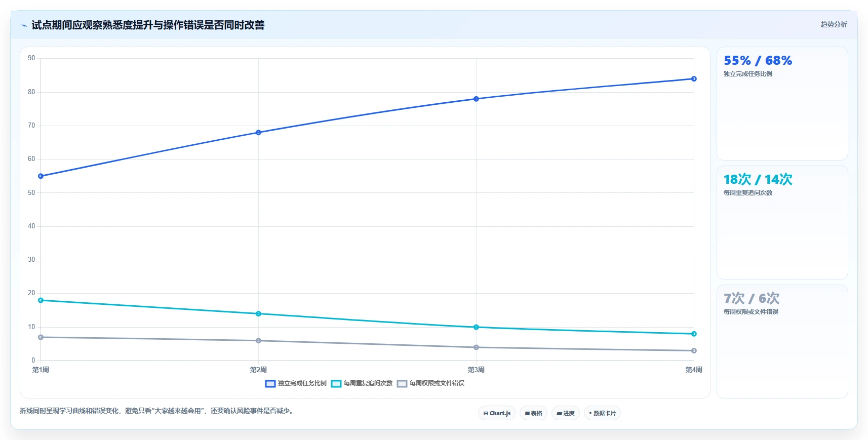Select the 数据卡片 tag
The height and width of the screenshot is (440, 868).
pos(602,413)
